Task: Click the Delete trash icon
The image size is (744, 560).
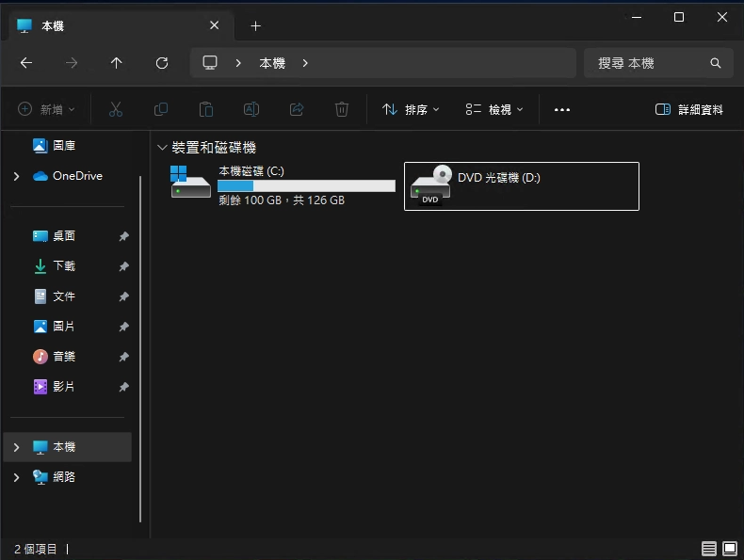Action: coord(342,109)
